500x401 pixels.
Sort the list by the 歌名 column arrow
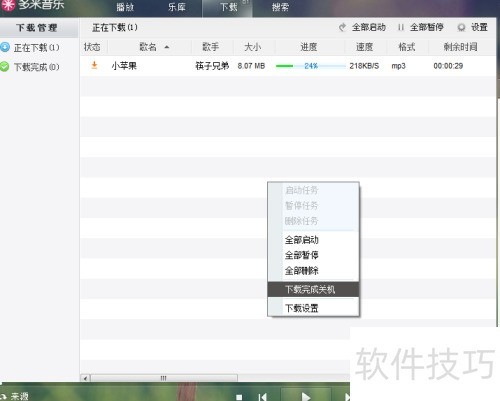coord(167,47)
